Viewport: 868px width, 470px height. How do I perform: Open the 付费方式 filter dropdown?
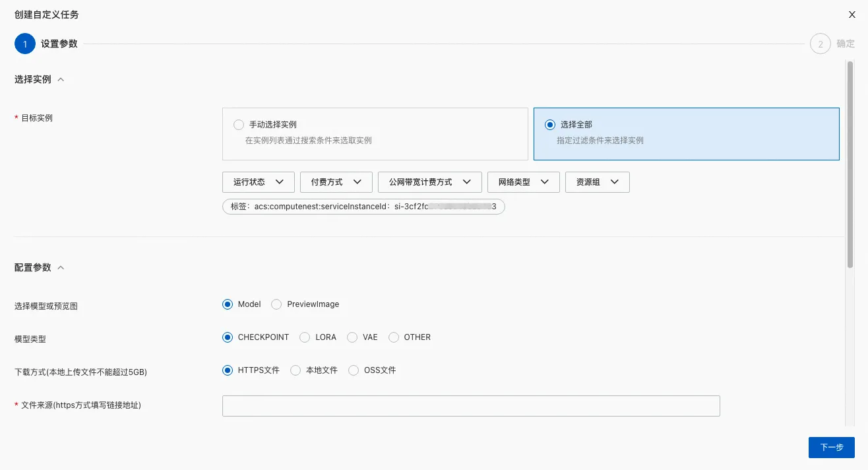[x=336, y=182]
